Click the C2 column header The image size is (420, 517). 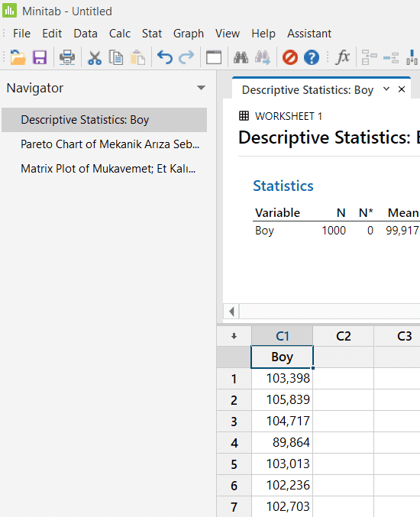point(343,336)
